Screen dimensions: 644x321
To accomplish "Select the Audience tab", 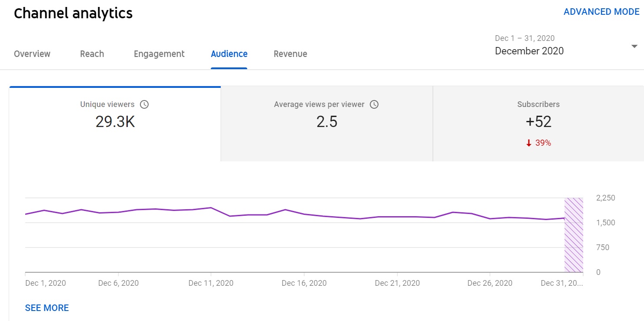I will point(229,54).
